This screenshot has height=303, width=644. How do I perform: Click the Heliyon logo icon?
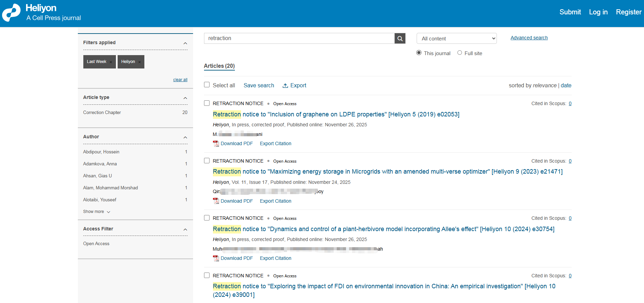(12, 13)
